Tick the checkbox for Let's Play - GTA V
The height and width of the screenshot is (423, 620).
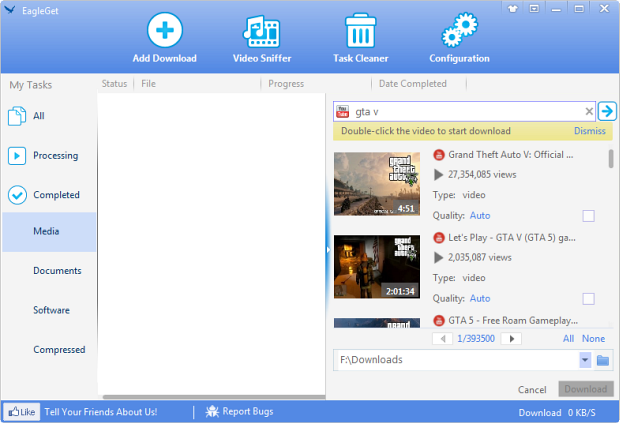point(588,299)
